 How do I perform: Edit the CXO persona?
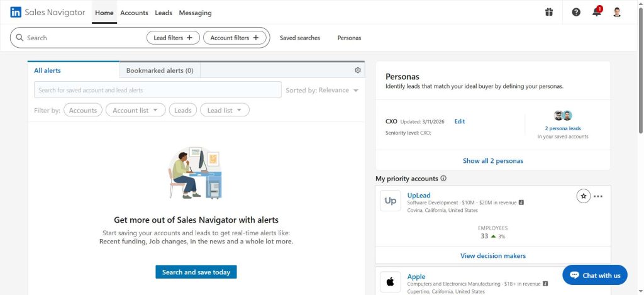(x=460, y=121)
